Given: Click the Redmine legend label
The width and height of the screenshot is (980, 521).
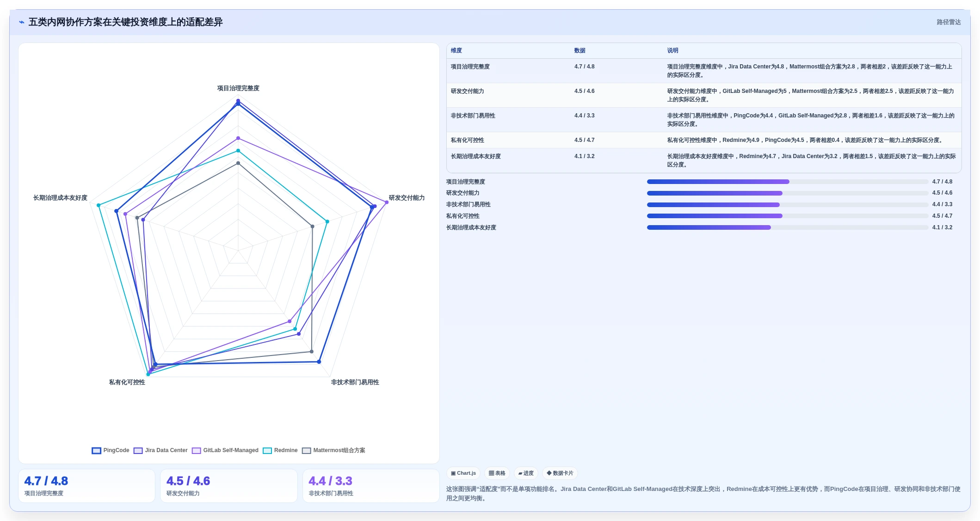Looking at the screenshot, I should pos(286,450).
